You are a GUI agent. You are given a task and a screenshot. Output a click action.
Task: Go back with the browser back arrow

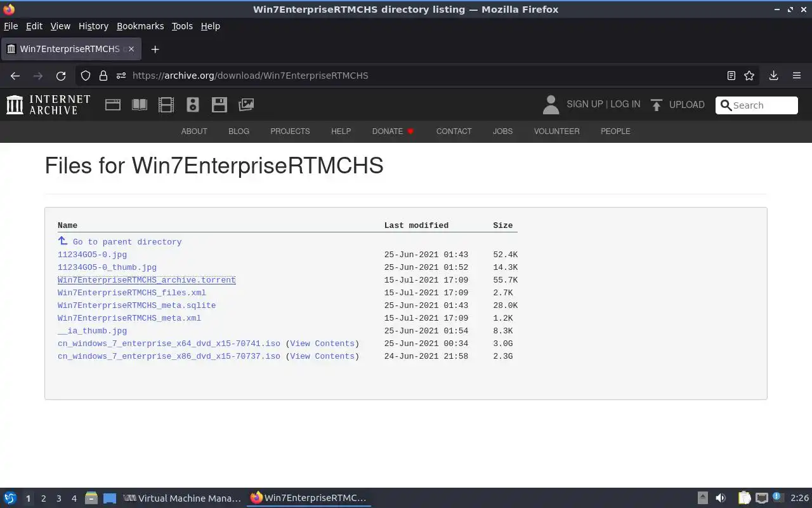click(x=15, y=76)
